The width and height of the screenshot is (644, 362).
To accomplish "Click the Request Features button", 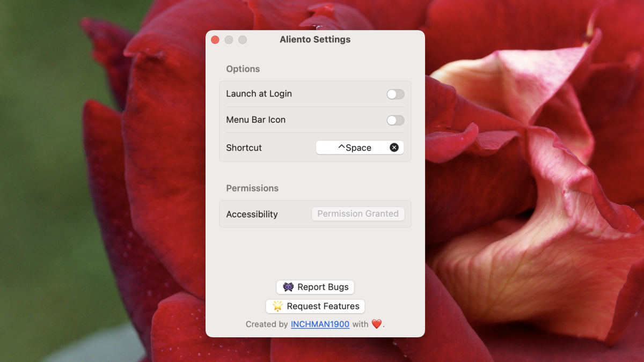I will 316,306.
